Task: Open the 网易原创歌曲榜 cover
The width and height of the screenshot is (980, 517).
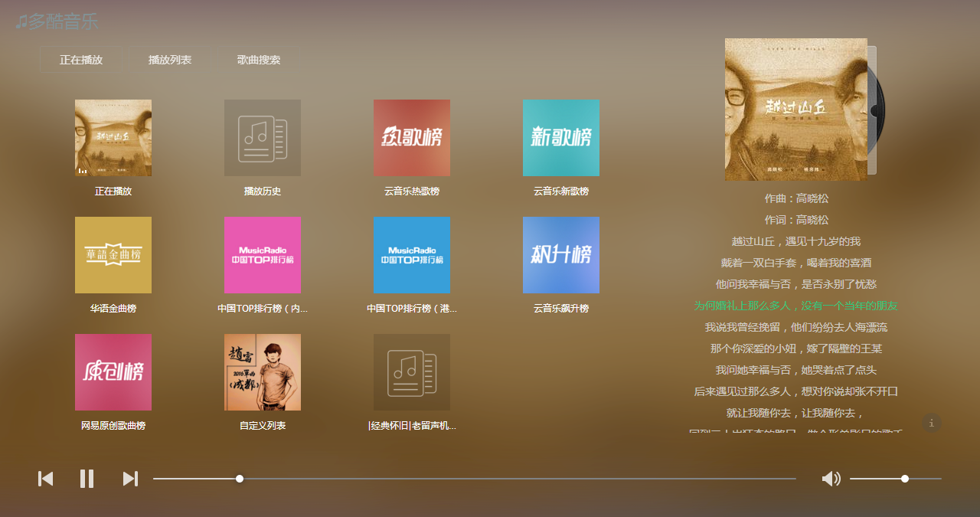Action: pos(113,372)
